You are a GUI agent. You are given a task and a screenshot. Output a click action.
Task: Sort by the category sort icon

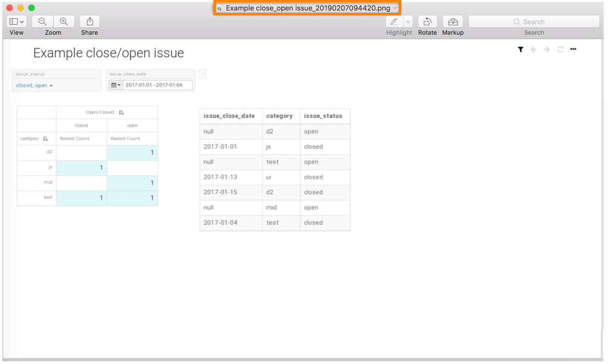tap(46, 139)
